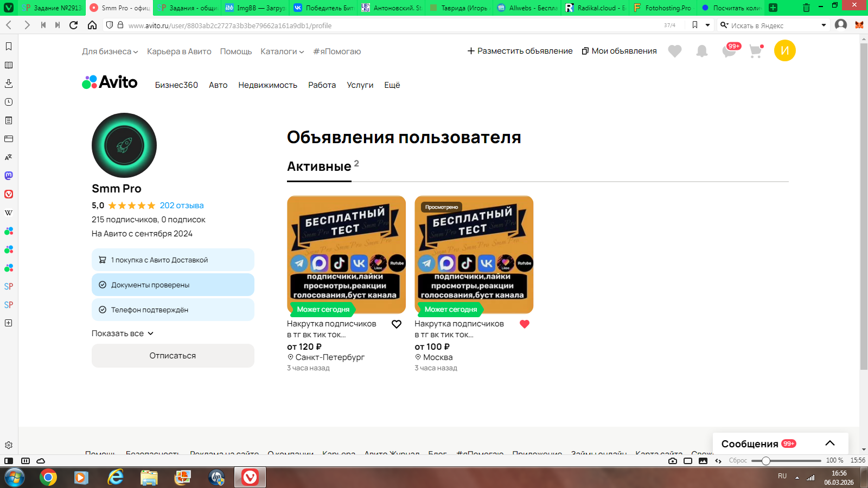
Task: Expand the Каталоги dropdown
Action: (x=282, y=52)
